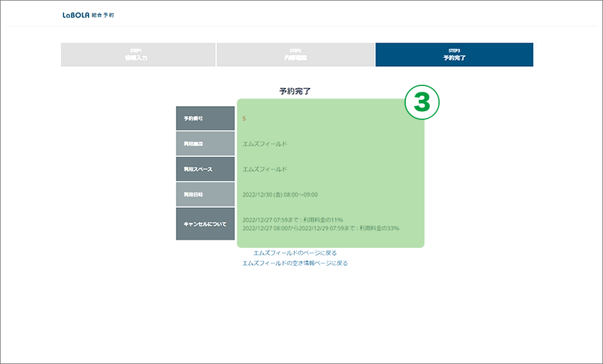Click reservation number value 5
603x364 pixels.
pos(244,119)
